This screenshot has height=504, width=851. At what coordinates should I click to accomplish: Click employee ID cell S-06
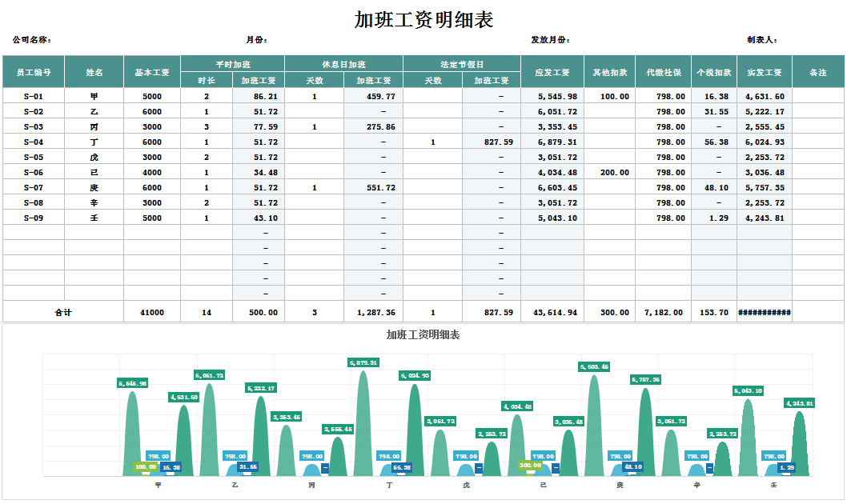pos(34,172)
